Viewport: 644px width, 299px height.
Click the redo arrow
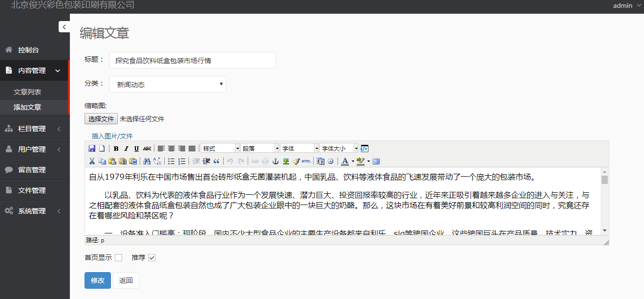pos(241,161)
